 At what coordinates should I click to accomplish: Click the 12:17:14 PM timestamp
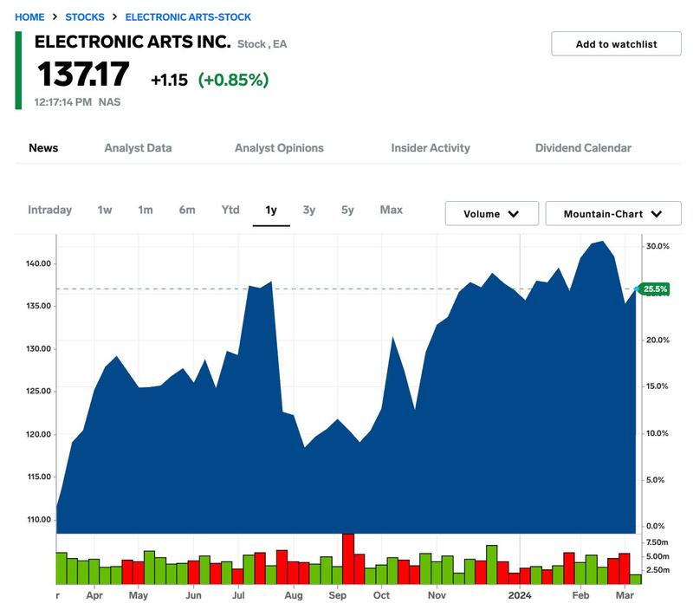tap(63, 102)
